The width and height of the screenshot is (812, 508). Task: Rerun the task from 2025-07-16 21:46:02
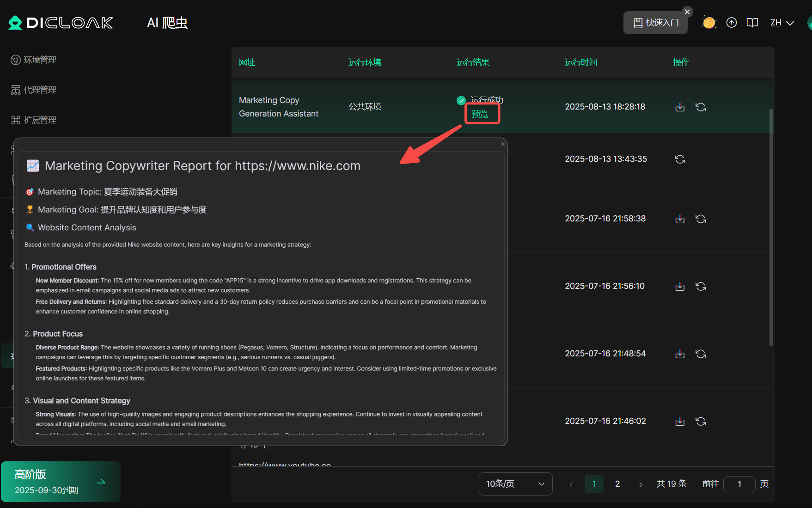coord(701,422)
